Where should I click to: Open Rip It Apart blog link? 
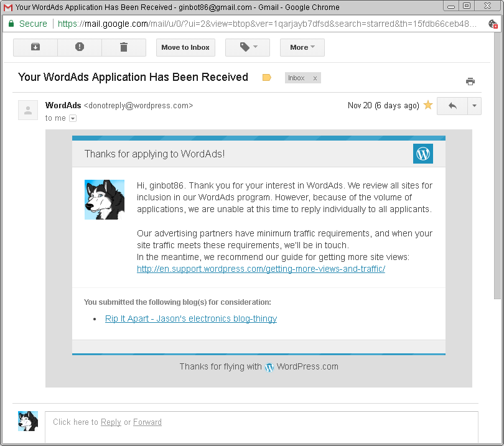pyautogui.click(x=191, y=318)
